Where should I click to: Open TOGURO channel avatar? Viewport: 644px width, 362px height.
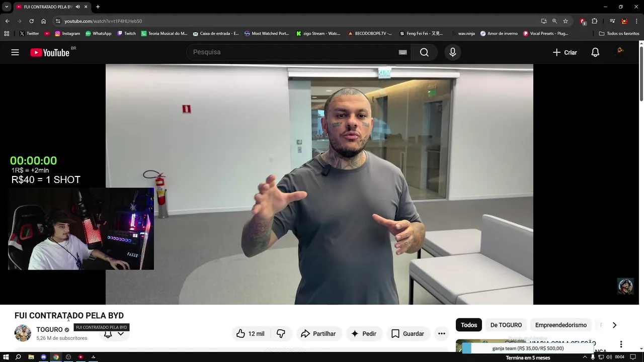(x=23, y=333)
